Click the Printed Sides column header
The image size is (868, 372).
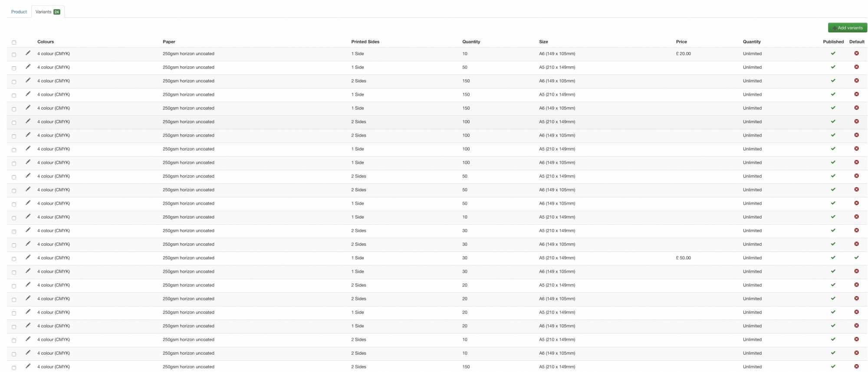(365, 42)
